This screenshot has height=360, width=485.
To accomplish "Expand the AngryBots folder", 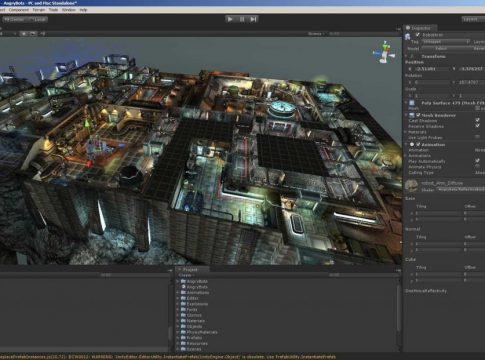I will (x=178, y=281).
